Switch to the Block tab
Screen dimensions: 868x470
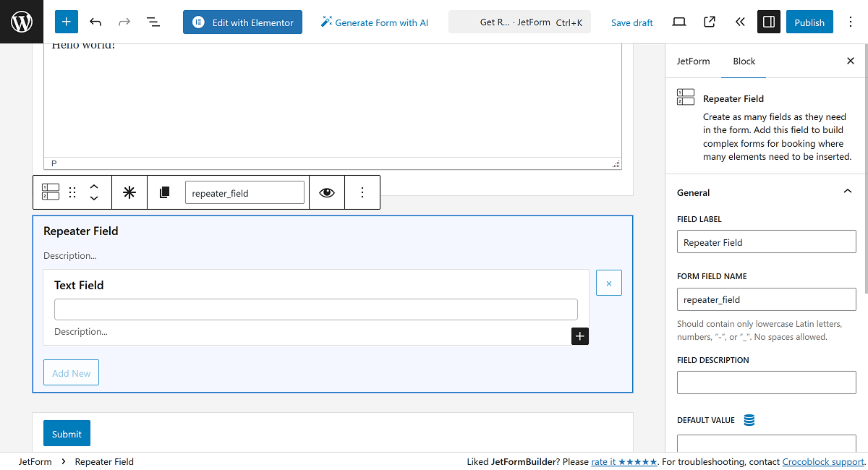(x=744, y=61)
